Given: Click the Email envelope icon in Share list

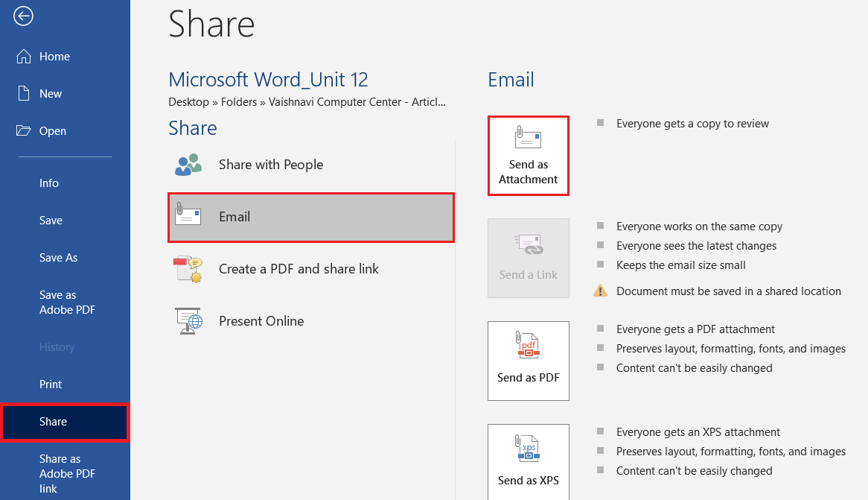Looking at the screenshot, I should point(188,214).
